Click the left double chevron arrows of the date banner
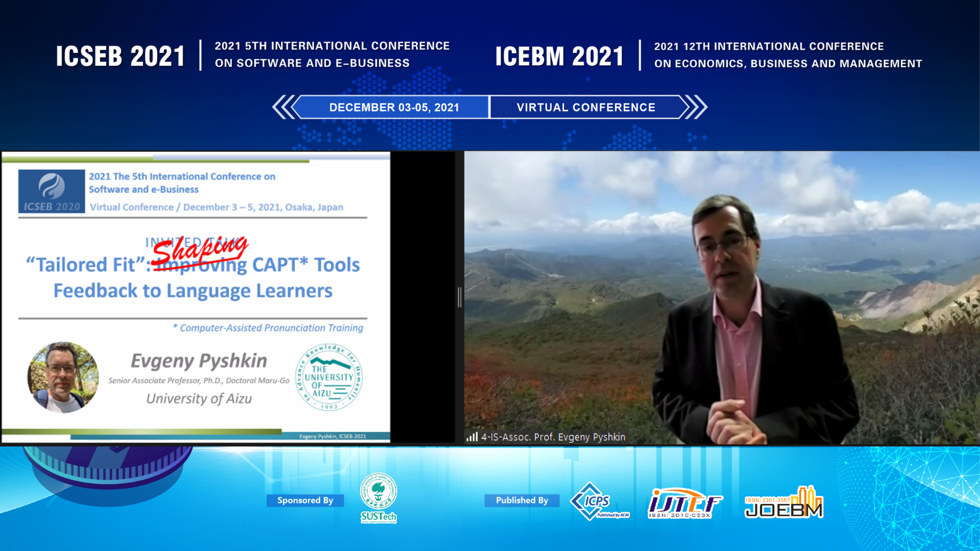 tap(284, 107)
